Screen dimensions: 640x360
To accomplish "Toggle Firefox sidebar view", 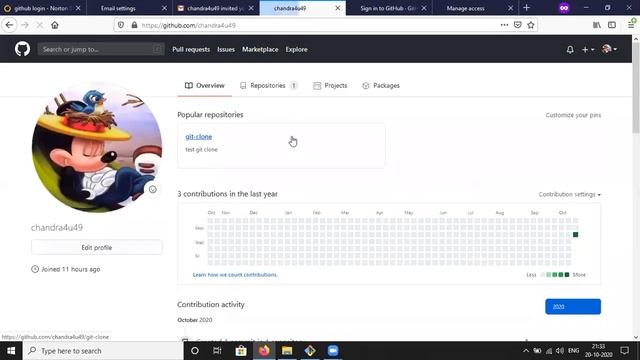I will tap(612, 25).
